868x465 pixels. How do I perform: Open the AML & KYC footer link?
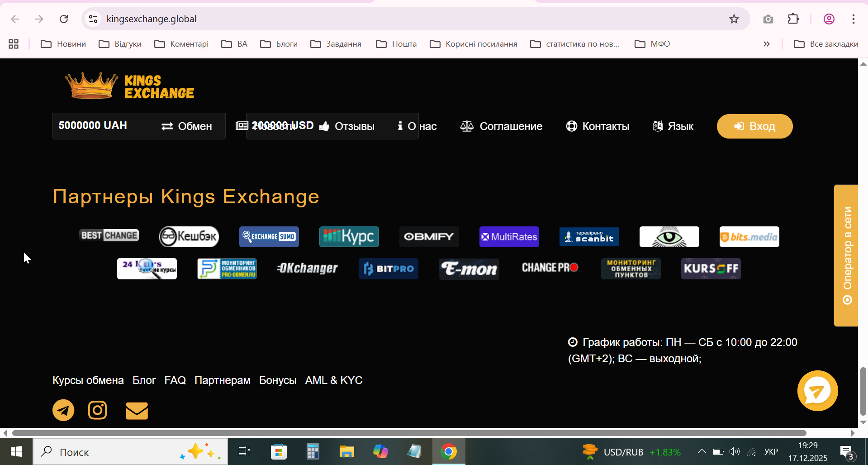334,380
